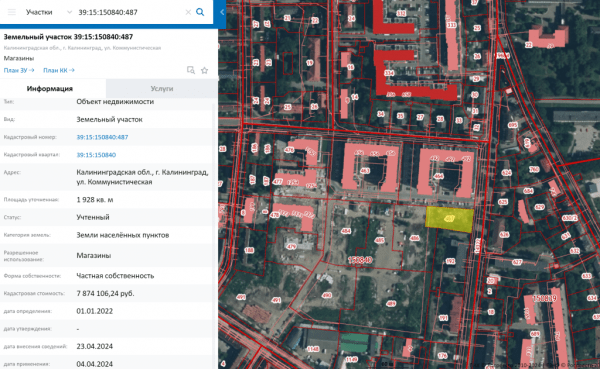
Task: Click parcel label 188 on map
Action: pos(249,250)
